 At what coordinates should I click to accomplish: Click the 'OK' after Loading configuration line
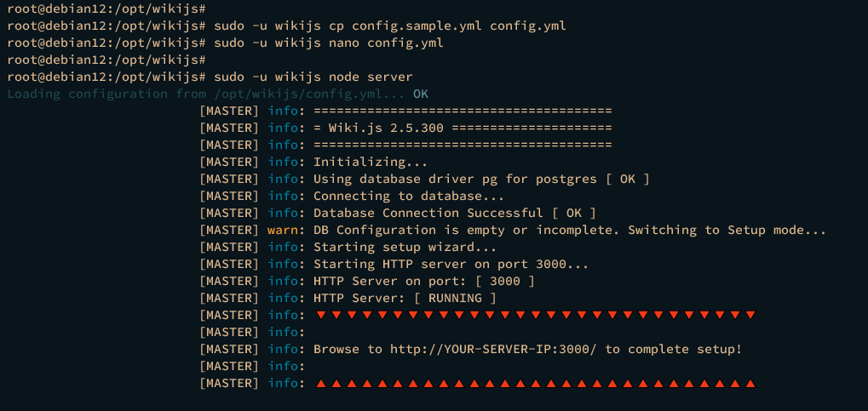coord(421,94)
